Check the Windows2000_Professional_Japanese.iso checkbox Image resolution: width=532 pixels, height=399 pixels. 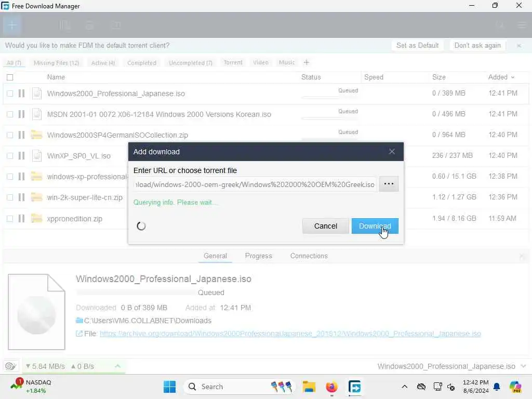coord(10,94)
